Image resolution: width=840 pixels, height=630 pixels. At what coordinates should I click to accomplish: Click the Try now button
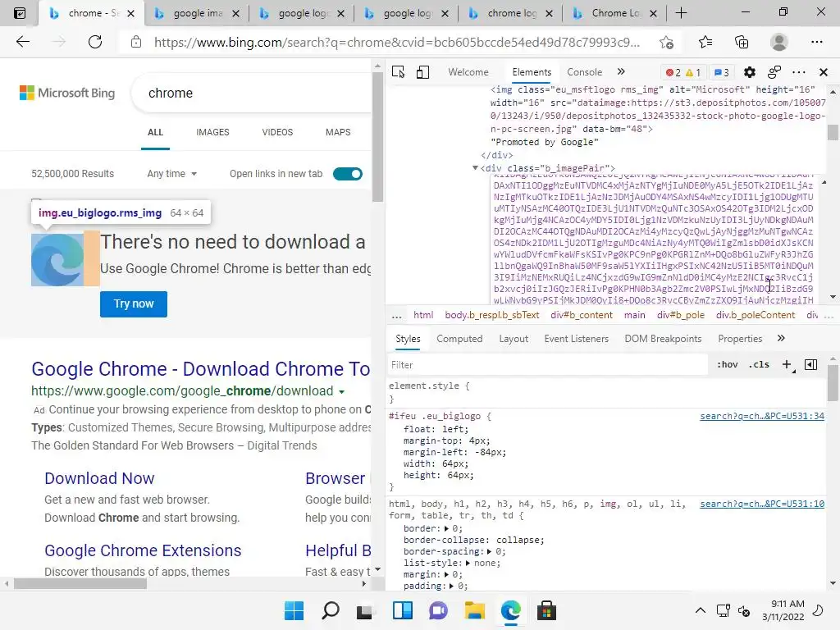tap(134, 304)
